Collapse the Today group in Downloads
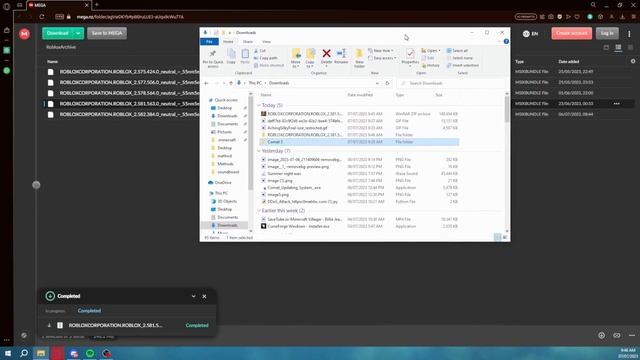 click(259, 105)
